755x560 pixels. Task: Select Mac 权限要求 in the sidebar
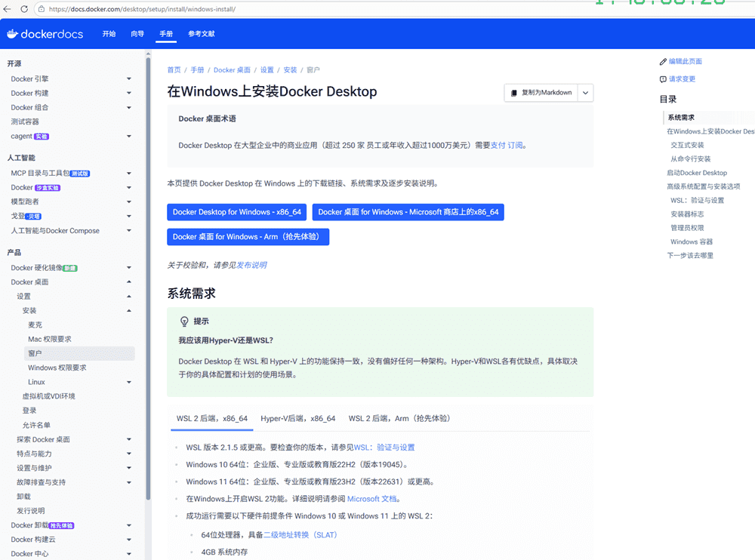click(60, 340)
